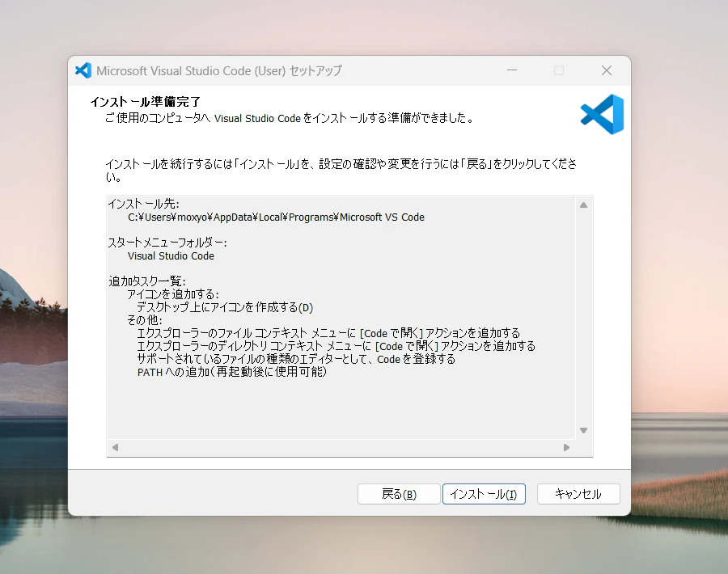Click 'デスクトップ上にアイコンを作成する(D)' line
The height and width of the screenshot is (574, 728).
pos(225,307)
